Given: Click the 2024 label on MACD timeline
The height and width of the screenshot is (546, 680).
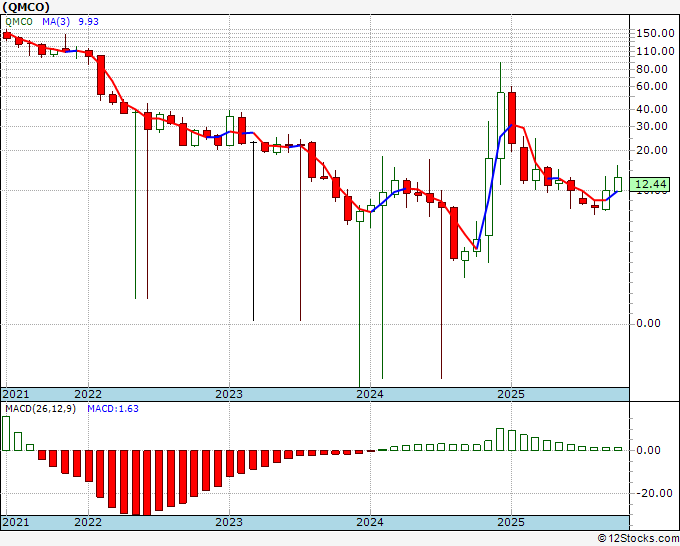Looking at the screenshot, I should 370,522.
